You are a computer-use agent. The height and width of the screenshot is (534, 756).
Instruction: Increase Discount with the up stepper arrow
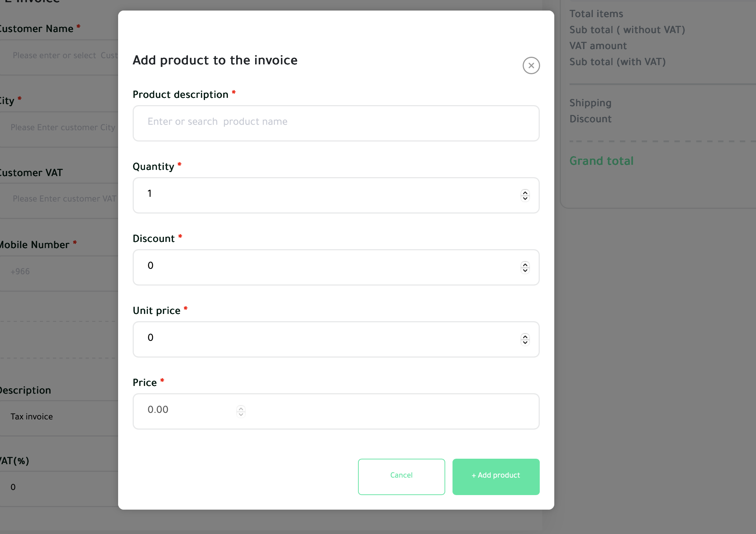[x=525, y=264]
